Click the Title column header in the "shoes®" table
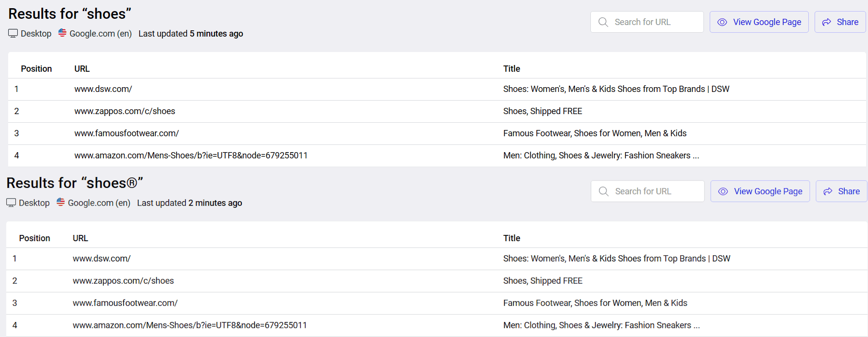 [x=511, y=238]
